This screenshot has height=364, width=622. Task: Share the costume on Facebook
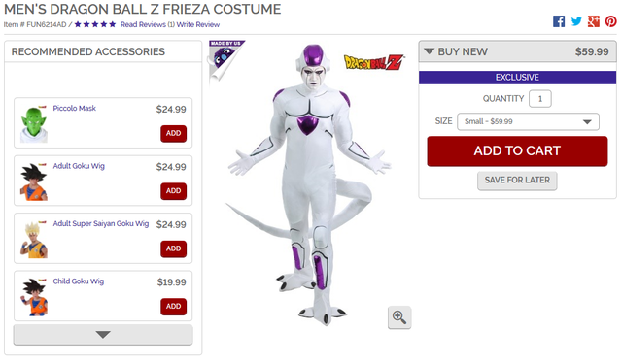click(x=559, y=21)
